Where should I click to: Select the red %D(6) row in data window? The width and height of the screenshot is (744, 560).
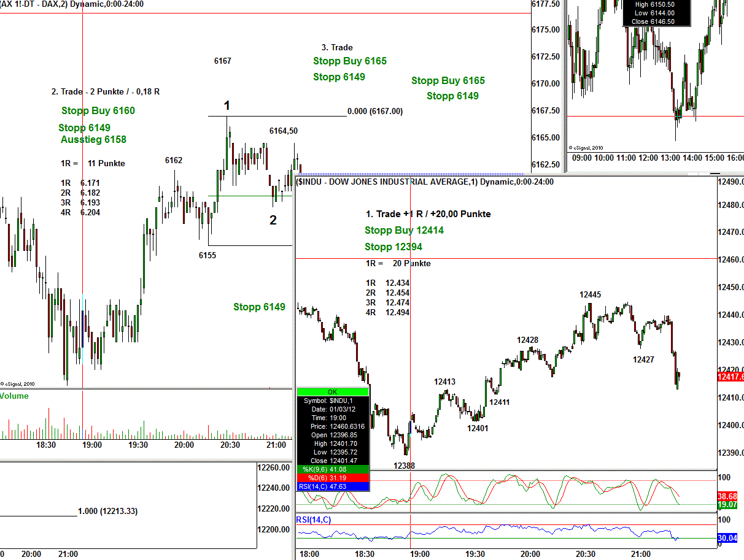333,478
